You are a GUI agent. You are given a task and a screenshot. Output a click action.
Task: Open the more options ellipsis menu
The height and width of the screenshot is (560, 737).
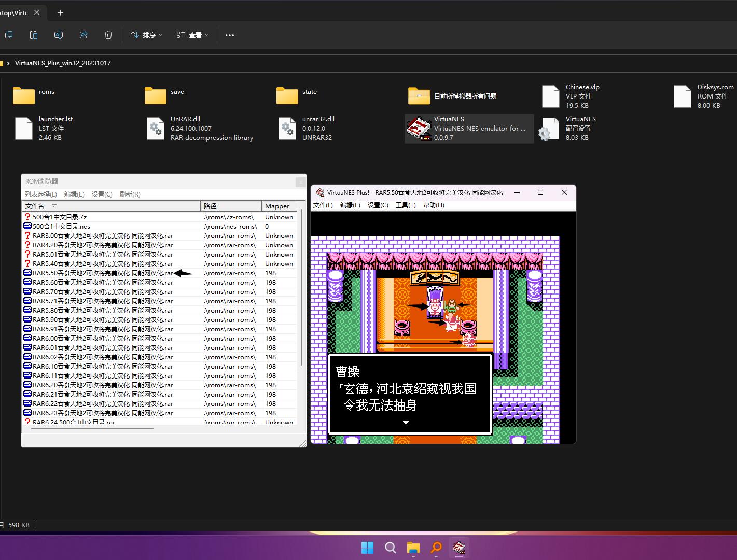[230, 35]
